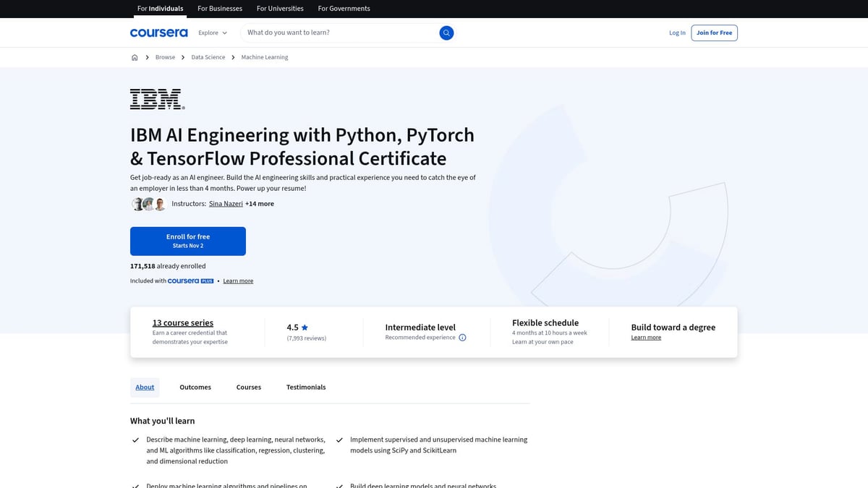Click Learn more beside Coursera Plus
The image size is (868, 488).
(x=238, y=281)
